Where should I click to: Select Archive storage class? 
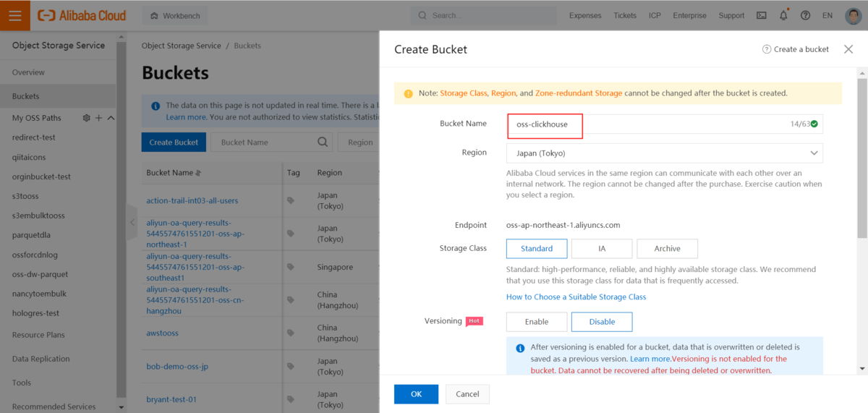click(x=667, y=249)
